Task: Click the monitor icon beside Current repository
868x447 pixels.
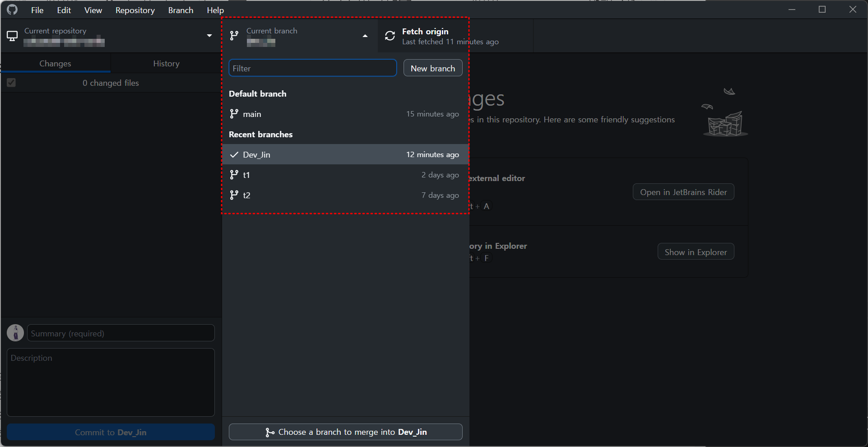Action: 12,36
